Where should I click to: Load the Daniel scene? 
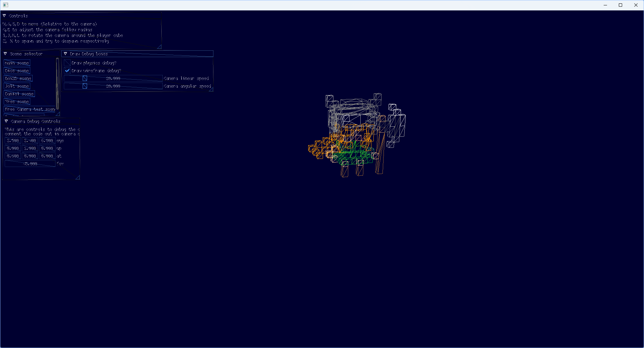[x=19, y=94]
